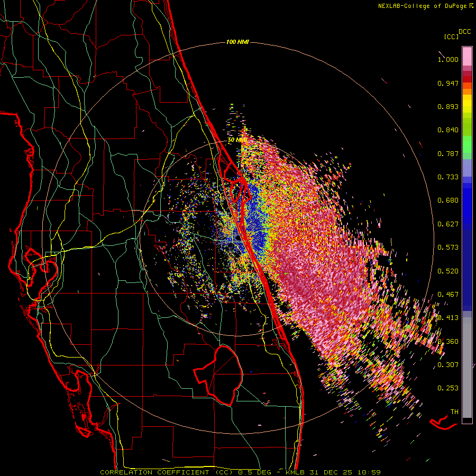Click the NEXLAB-College of DuPage label

pyautogui.click(x=422, y=6)
